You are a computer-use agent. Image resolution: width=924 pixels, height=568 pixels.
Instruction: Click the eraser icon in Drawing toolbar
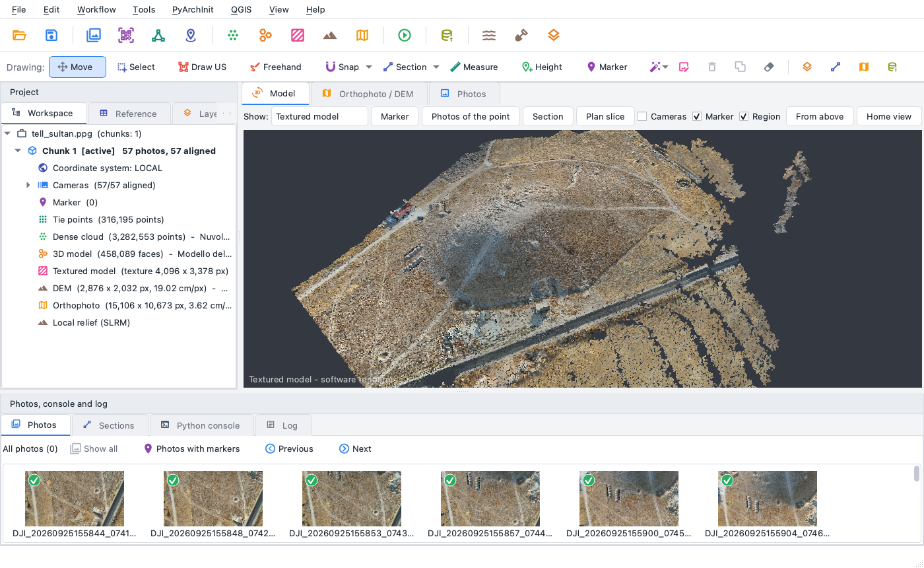pyautogui.click(x=769, y=67)
